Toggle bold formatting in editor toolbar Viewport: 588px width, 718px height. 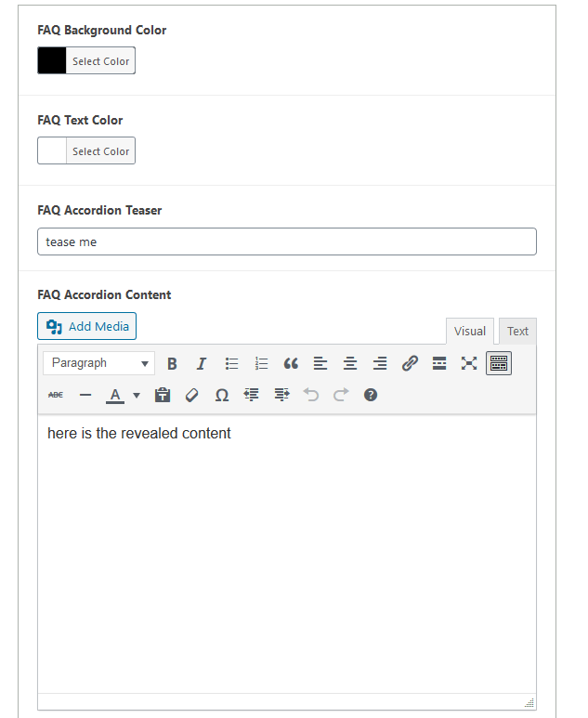(x=172, y=363)
